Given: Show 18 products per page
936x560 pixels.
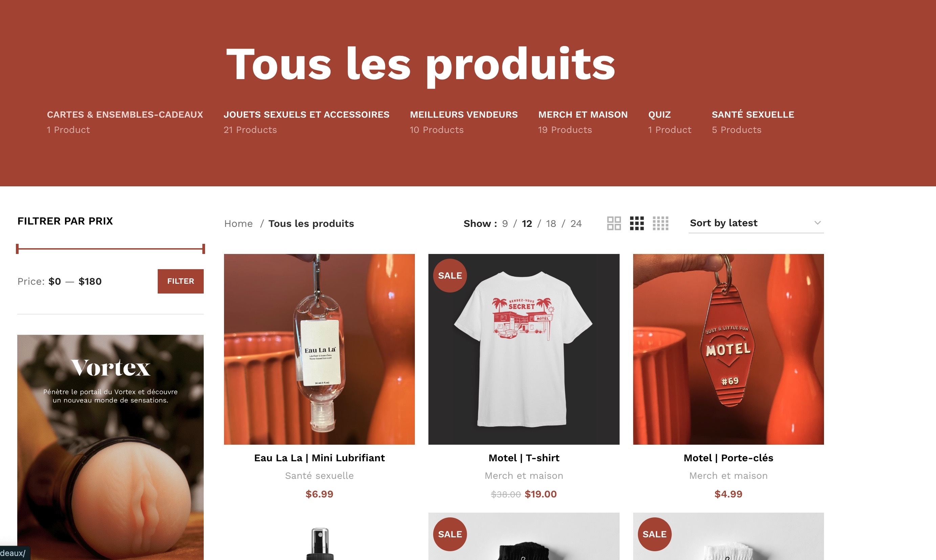Looking at the screenshot, I should pyautogui.click(x=551, y=224).
